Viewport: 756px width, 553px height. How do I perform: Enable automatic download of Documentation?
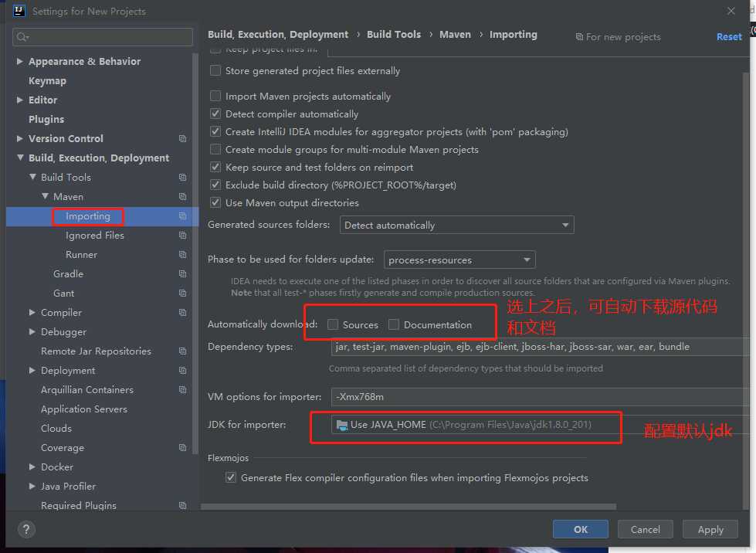393,324
